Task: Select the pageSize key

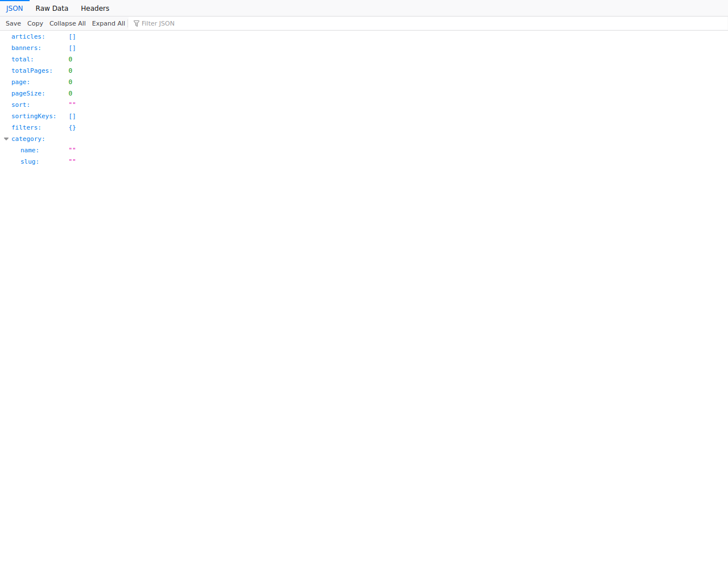Action: point(28,93)
